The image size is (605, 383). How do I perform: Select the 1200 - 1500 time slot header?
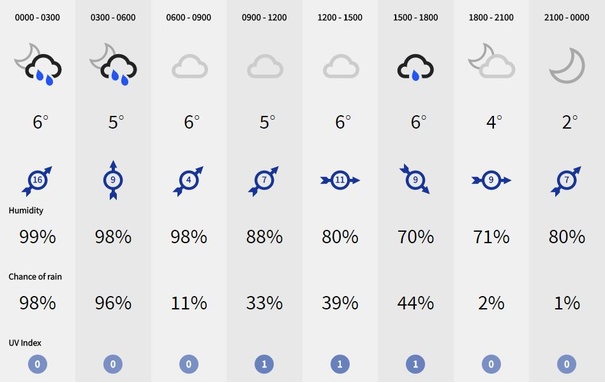[340, 17]
